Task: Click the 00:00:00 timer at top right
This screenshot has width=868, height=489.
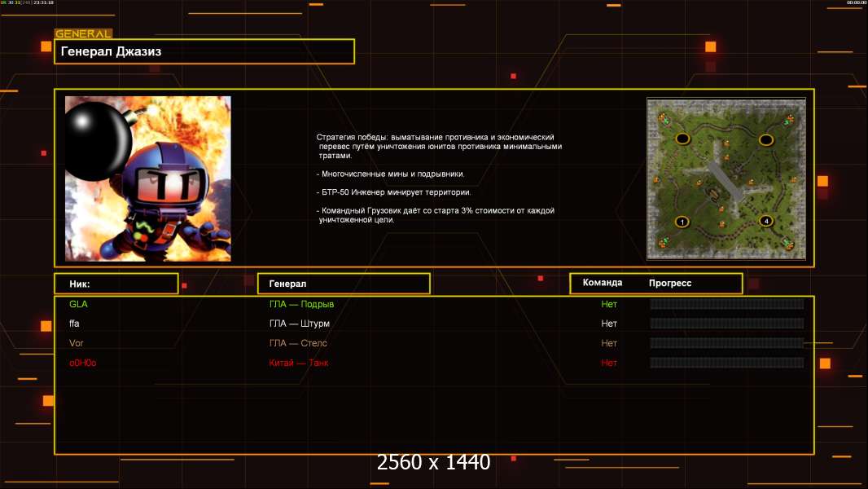Action: click(856, 2)
